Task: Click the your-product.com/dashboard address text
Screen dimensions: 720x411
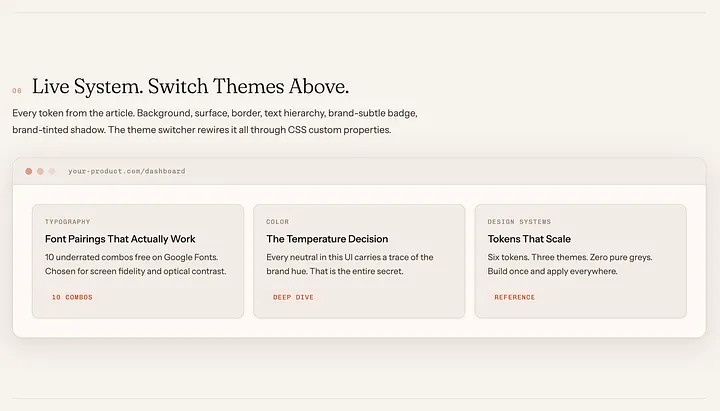Action: click(x=127, y=171)
